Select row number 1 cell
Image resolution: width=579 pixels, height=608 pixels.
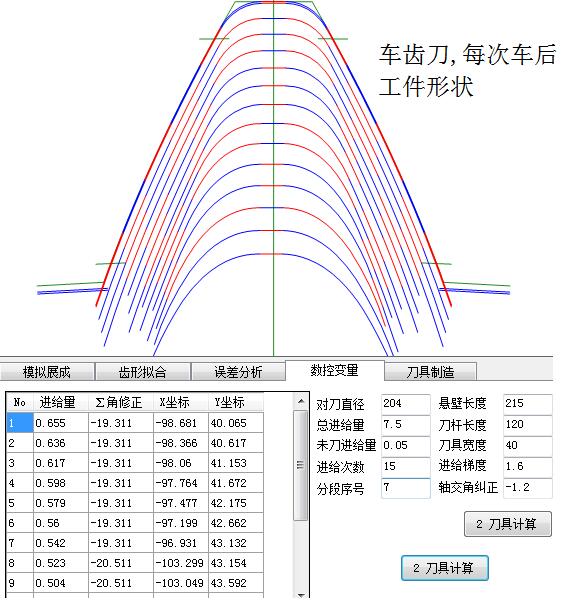(20, 423)
